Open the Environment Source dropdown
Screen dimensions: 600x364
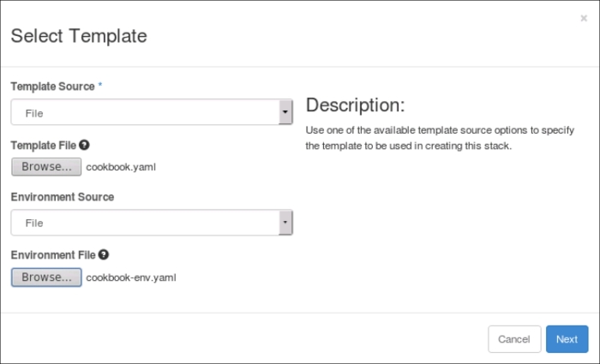coord(146,223)
